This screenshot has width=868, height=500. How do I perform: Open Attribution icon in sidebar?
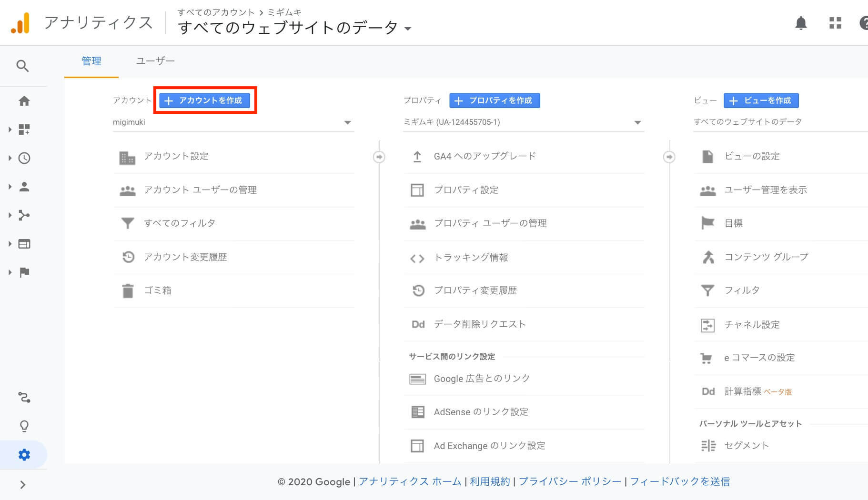click(x=24, y=397)
